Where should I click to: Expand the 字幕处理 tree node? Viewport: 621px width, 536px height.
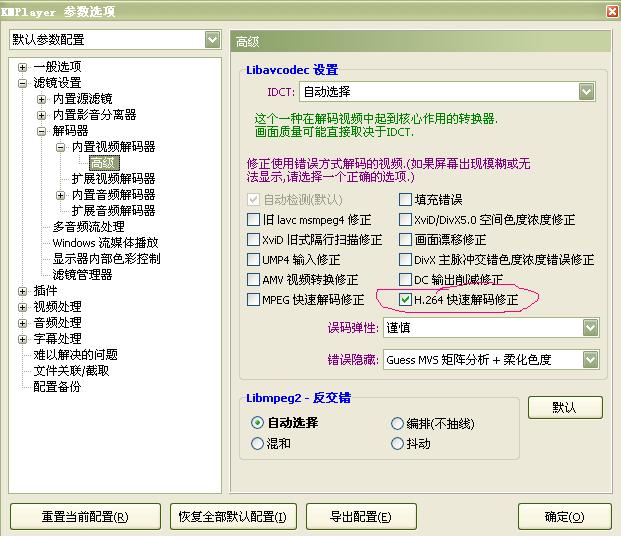(x=23, y=339)
